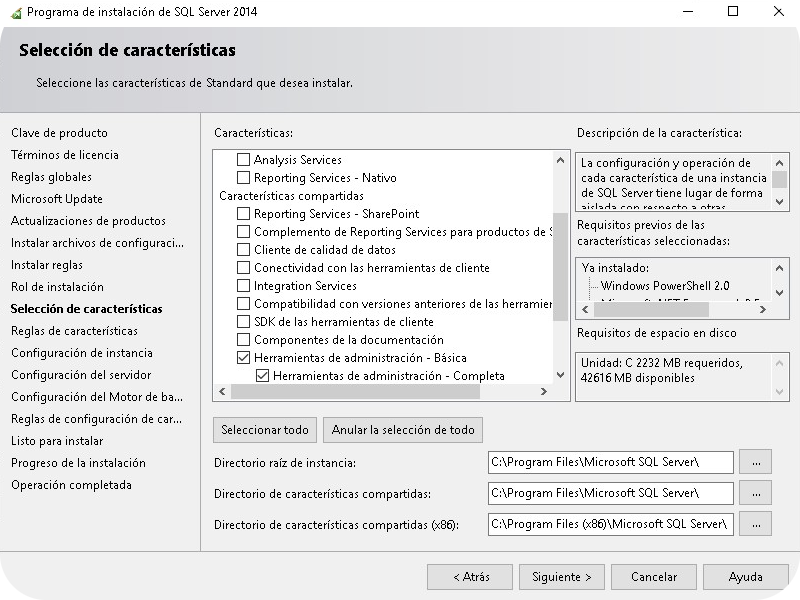This screenshot has width=800, height=600.
Task: Click the Seleccionar todo button
Action: pyautogui.click(x=264, y=430)
